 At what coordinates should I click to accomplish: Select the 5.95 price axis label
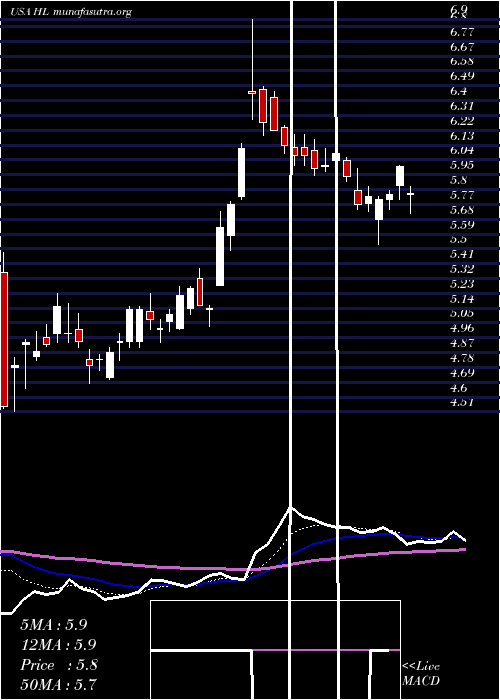(x=462, y=165)
